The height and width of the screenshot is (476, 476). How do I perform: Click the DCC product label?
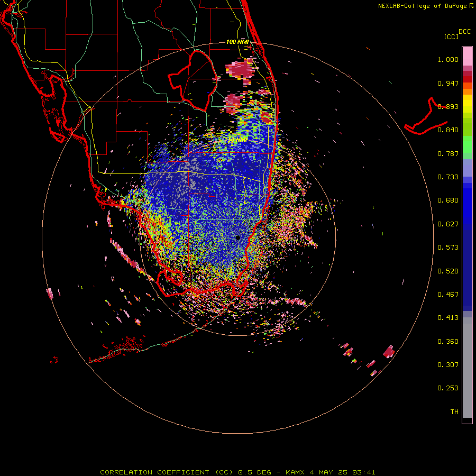point(465,32)
